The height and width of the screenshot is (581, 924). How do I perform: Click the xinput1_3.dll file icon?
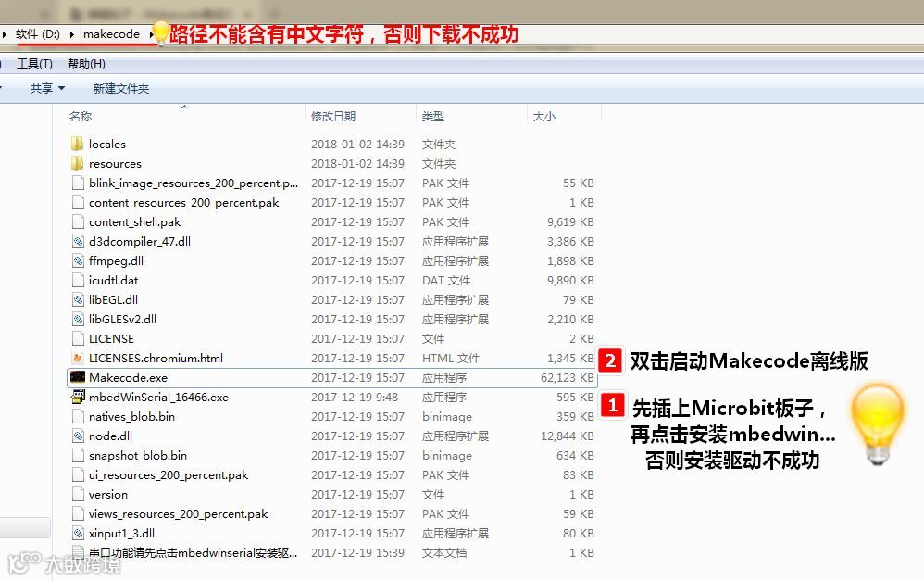click(x=78, y=533)
